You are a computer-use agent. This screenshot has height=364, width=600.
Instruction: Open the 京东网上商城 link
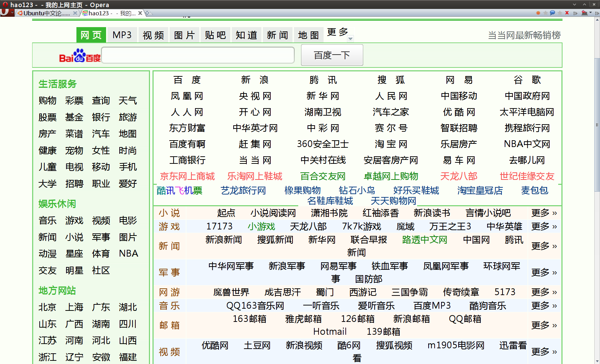pyautogui.click(x=187, y=176)
